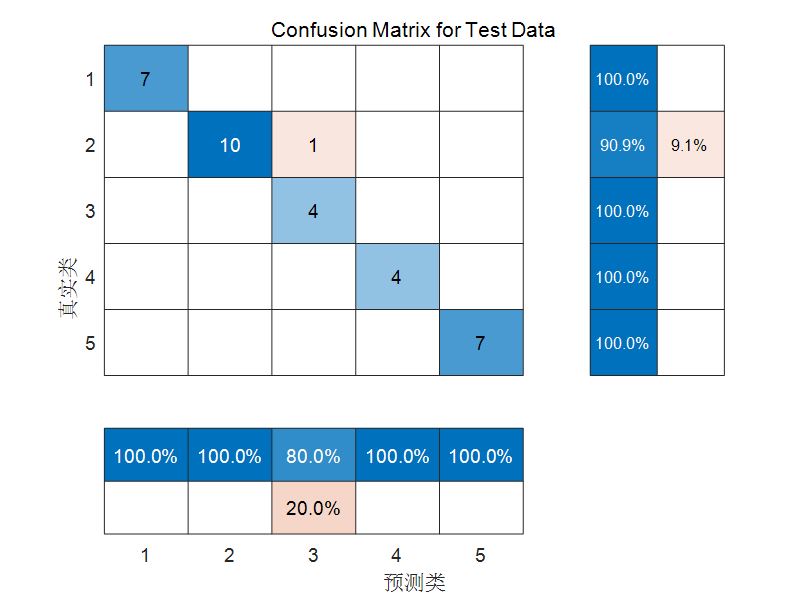
Task: Click the y-axis tick label 2
Action: click(x=90, y=145)
